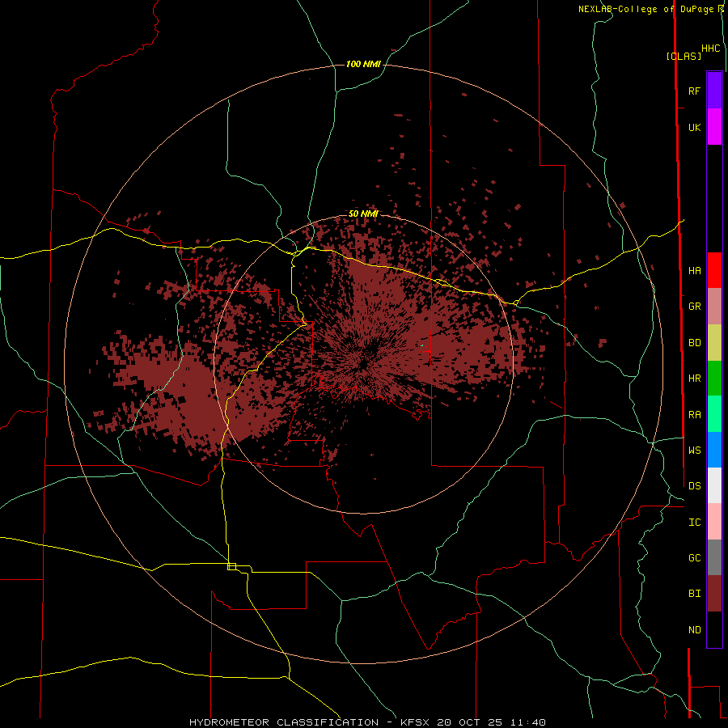
Task: Click the DS legend label
Action: (694, 485)
